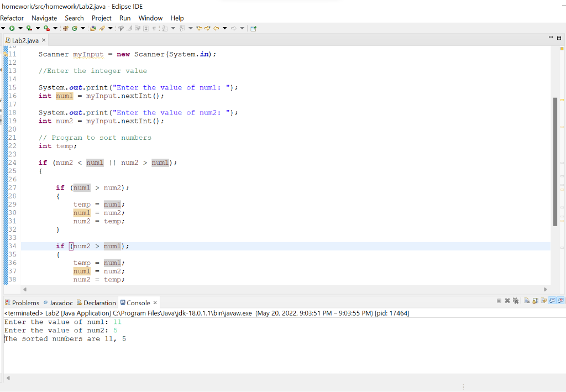Open the Search icon dropdown arrow
The height and width of the screenshot is (392, 566).
pyautogui.click(x=111, y=28)
